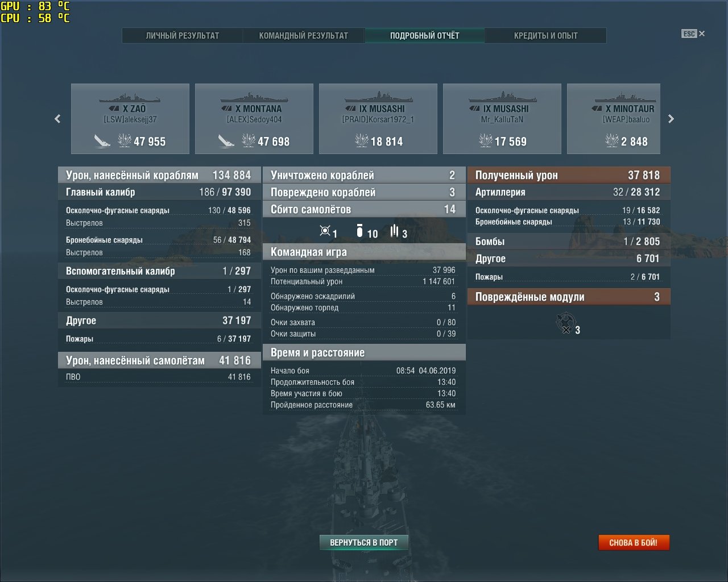Click the Артиллерия 32 / 28 312 row

[569, 192]
